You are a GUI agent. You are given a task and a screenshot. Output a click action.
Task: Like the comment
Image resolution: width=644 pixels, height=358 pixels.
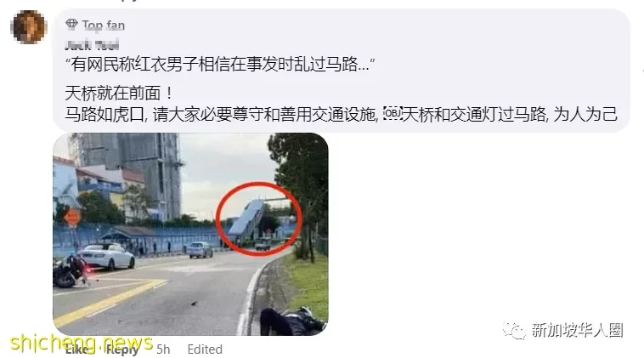76,349
